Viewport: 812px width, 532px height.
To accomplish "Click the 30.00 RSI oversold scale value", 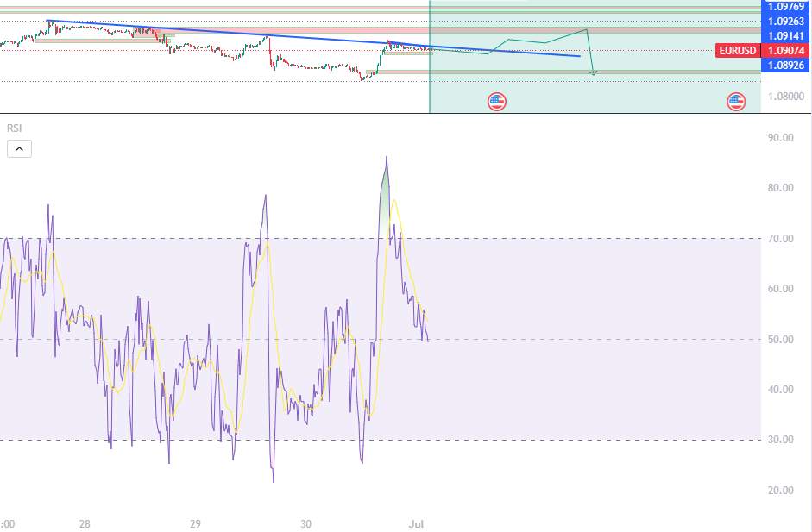I will point(780,440).
